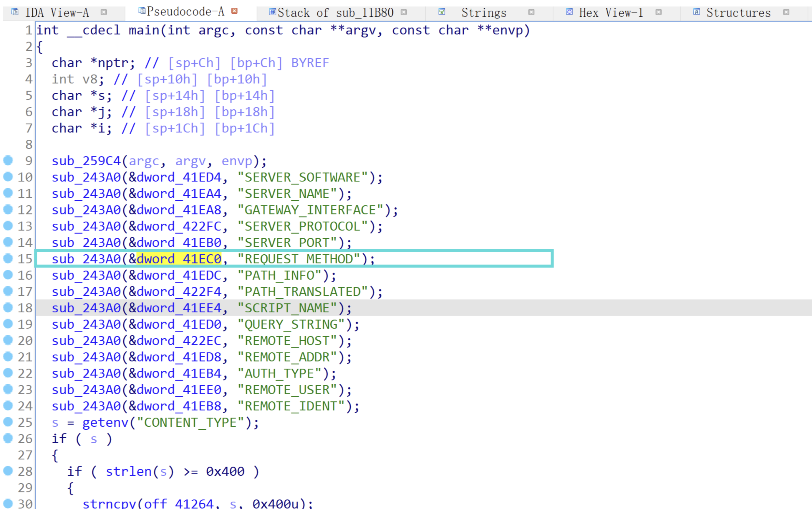Click dword_41EB4 on AUTH_TYPE line
Viewport: 812px width, 511px height.
click(179, 373)
